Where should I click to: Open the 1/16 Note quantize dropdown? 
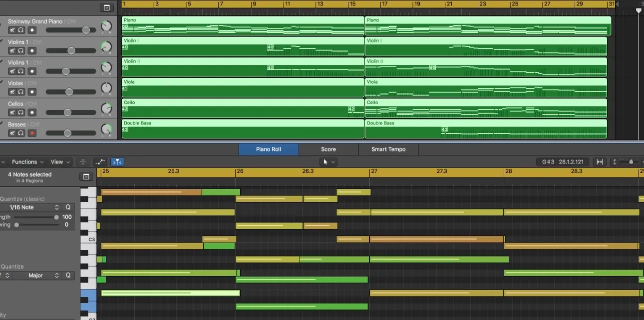tap(35, 207)
